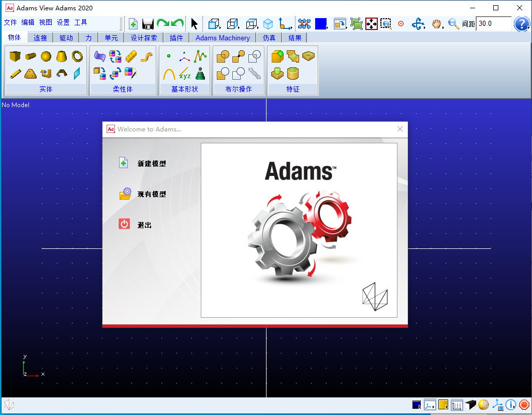
Task: Click the Redo green arrow
Action: pos(163,23)
